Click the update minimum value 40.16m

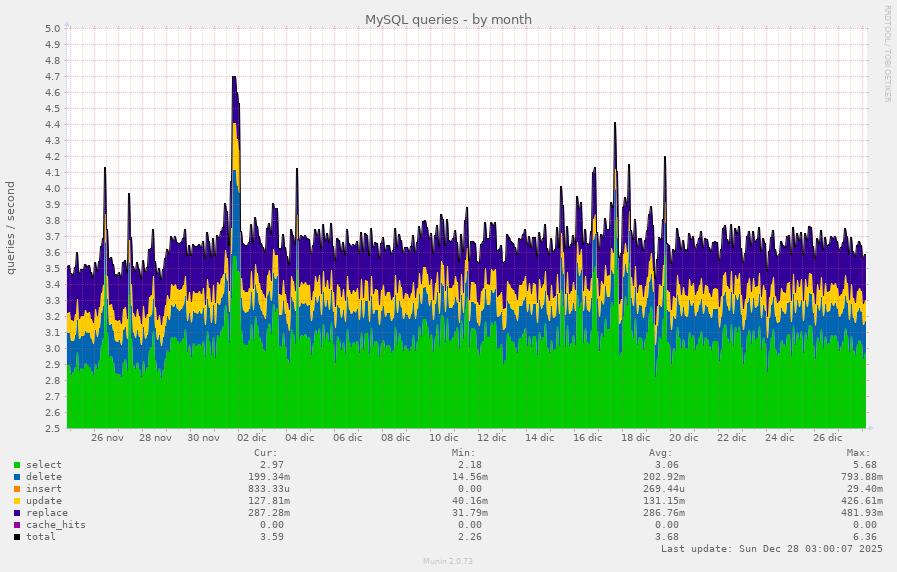click(470, 501)
